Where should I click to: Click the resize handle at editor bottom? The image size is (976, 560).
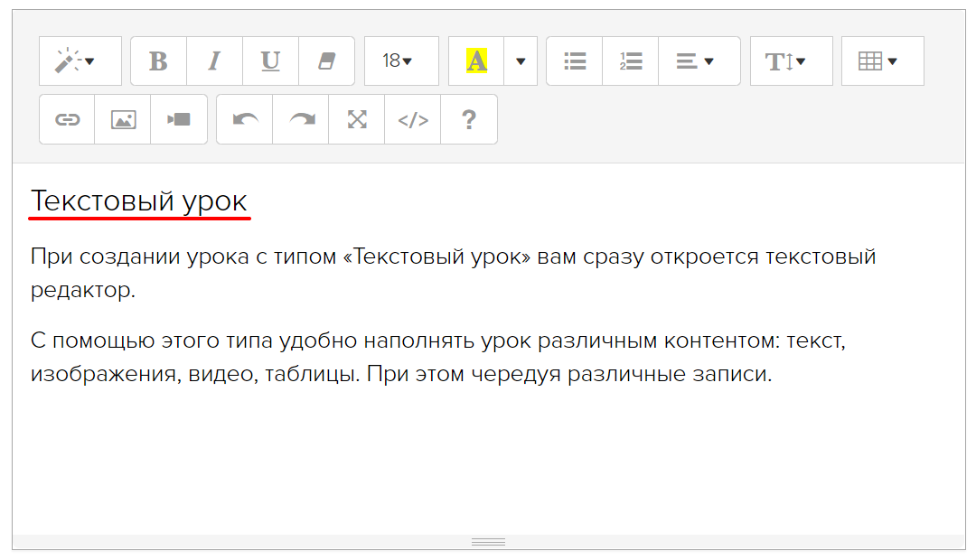click(488, 542)
